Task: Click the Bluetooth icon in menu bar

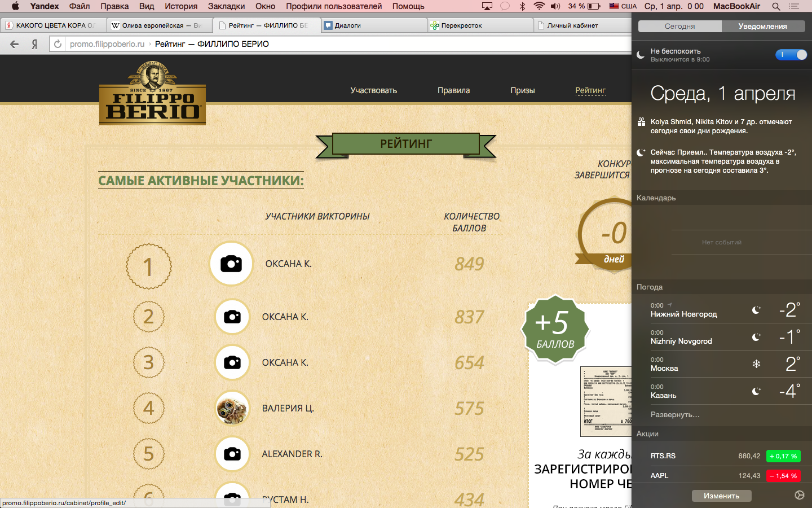Action: click(x=522, y=6)
